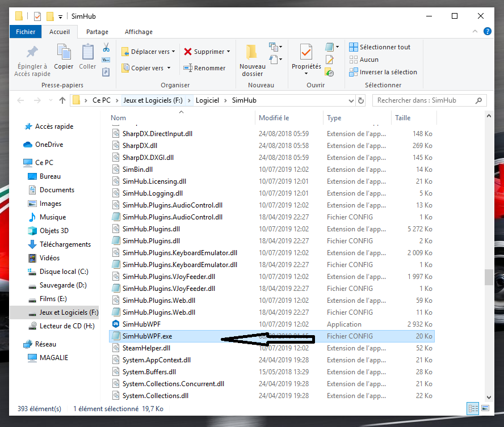The width and height of the screenshot is (504, 427).
Task: Click the Coller clipboard icon
Action: [x=87, y=52]
